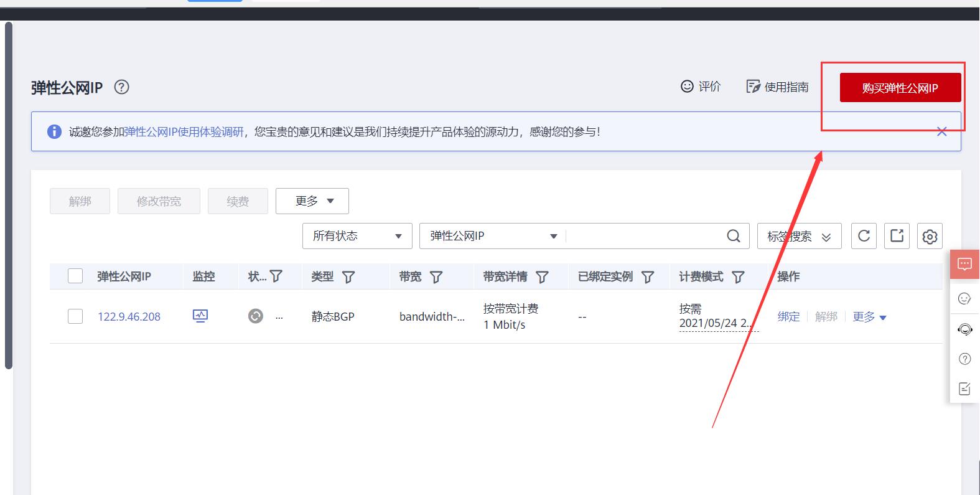Click the magnifier search icon
This screenshot has width=980, height=495.
[x=734, y=236]
